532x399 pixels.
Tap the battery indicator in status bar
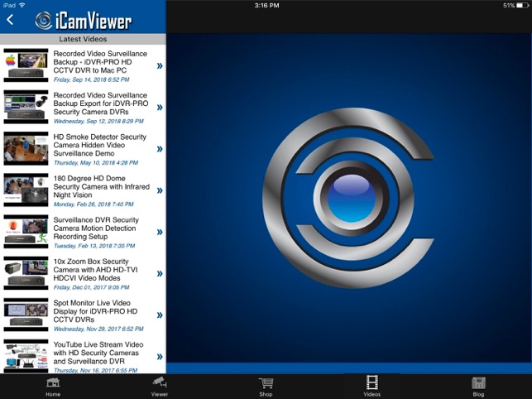click(522, 6)
